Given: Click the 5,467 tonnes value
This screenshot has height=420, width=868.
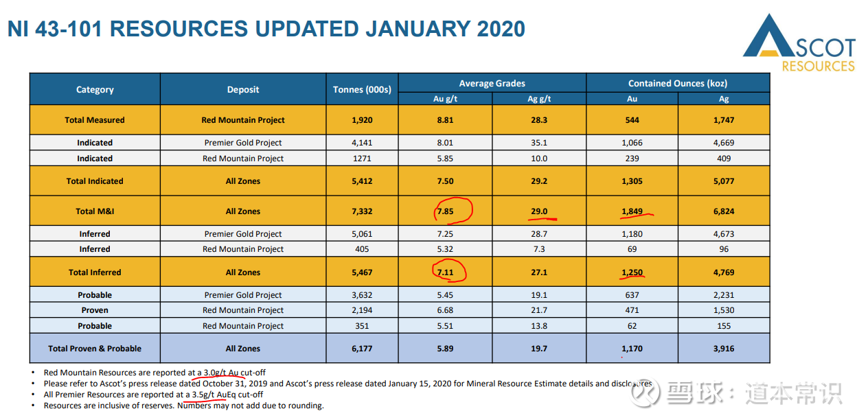Looking at the screenshot, I should (x=362, y=272).
